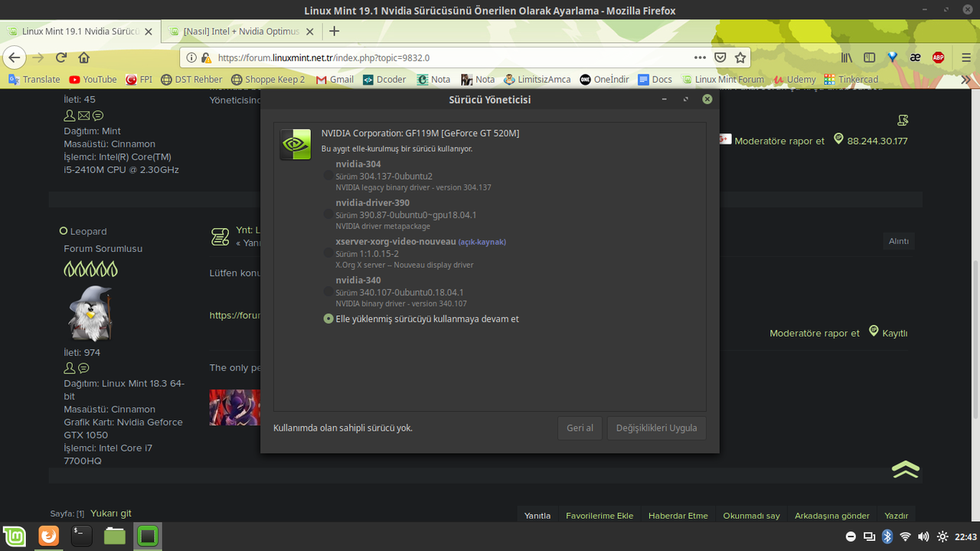980x551 pixels.
Task: Open the Adblock Plus extension icon
Action: [x=938, y=57]
